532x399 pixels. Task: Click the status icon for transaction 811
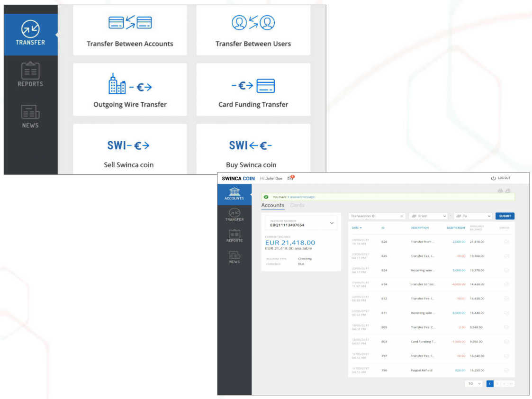tap(506, 313)
